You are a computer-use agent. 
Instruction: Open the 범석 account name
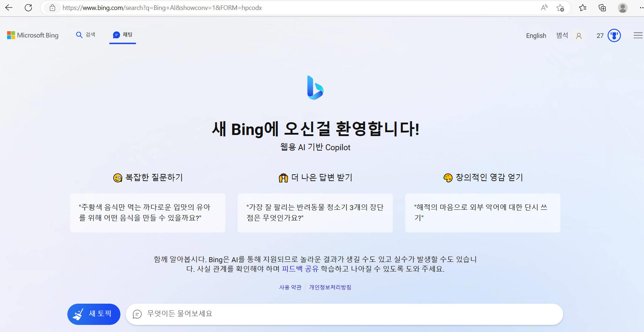point(562,35)
